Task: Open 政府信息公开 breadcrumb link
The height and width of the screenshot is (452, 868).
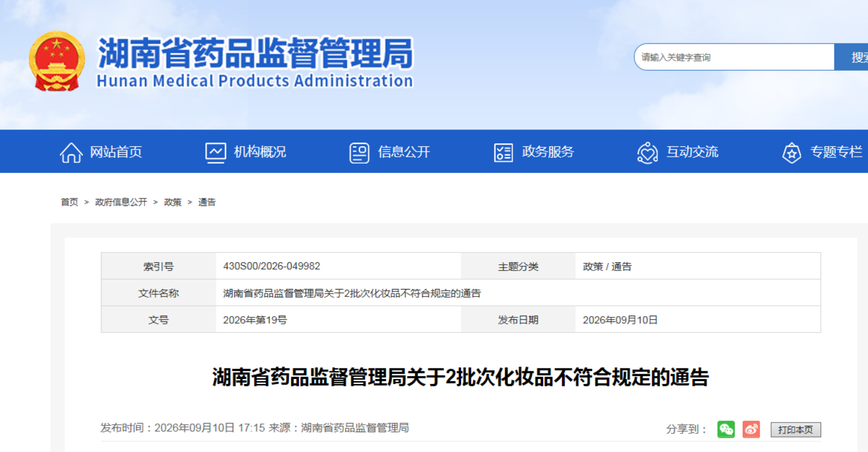Action: pyautogui.click(x=121, y=202)
